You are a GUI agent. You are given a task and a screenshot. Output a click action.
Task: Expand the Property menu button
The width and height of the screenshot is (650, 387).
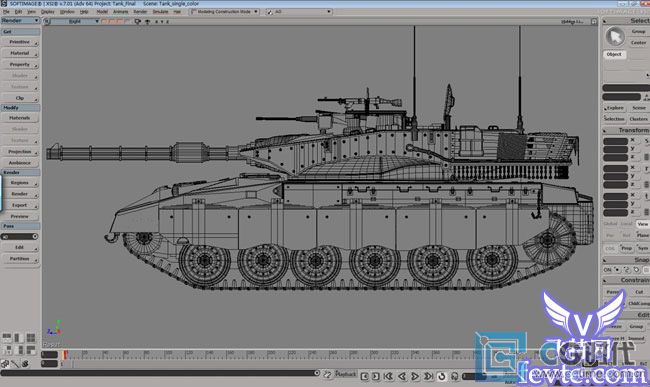(x=20, y=64)
